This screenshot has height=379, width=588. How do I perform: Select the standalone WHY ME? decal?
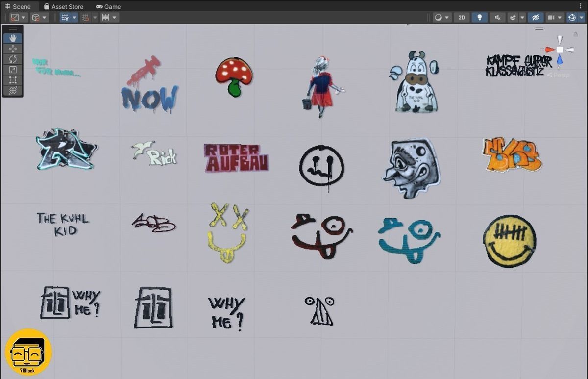(x=226, y=313)
